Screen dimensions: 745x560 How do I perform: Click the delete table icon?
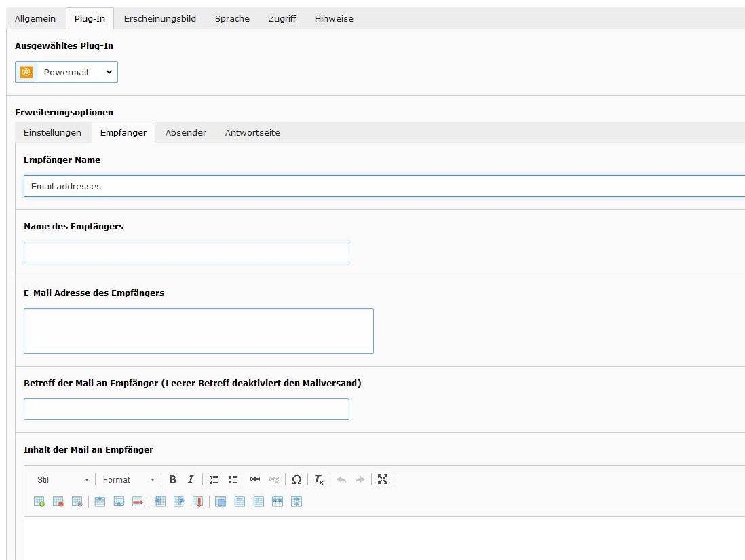pos(58,502)
